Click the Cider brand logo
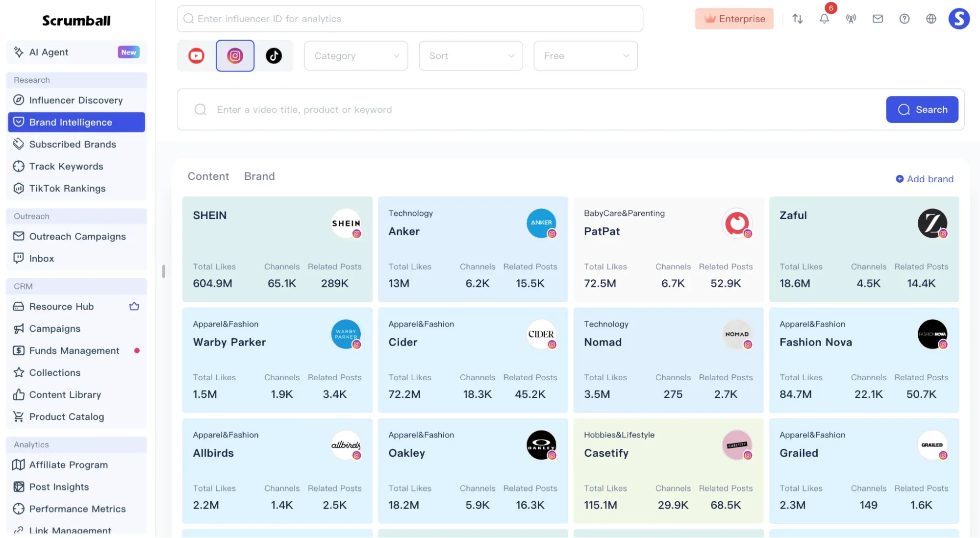 point(541,334)
